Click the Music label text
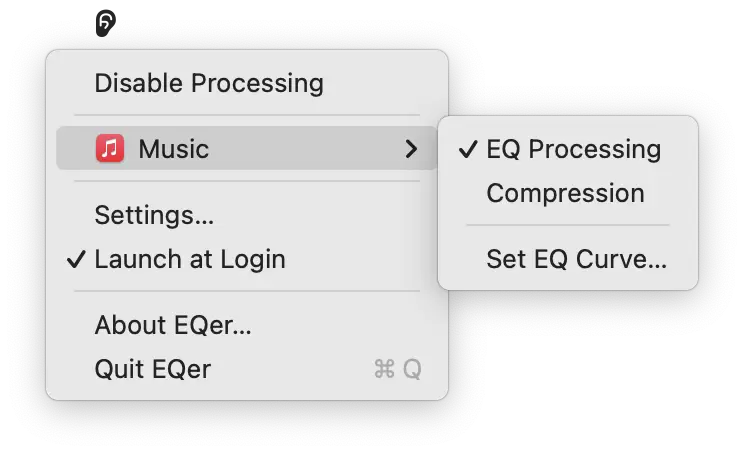The width and height of the screenshot is (744, 454). point(173,149)
